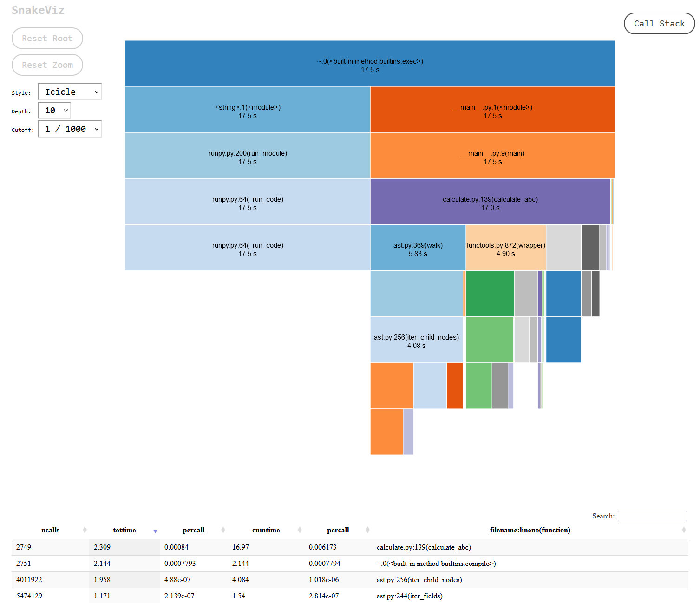The image size is (700, 603).
Task: Open the Call Stack panel
Action: 659,24
